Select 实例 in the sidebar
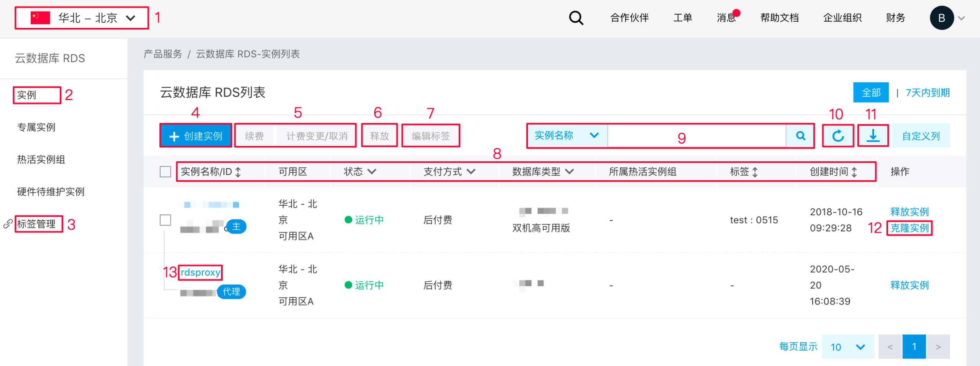This screenshot has width=980, height=366. 27,95
